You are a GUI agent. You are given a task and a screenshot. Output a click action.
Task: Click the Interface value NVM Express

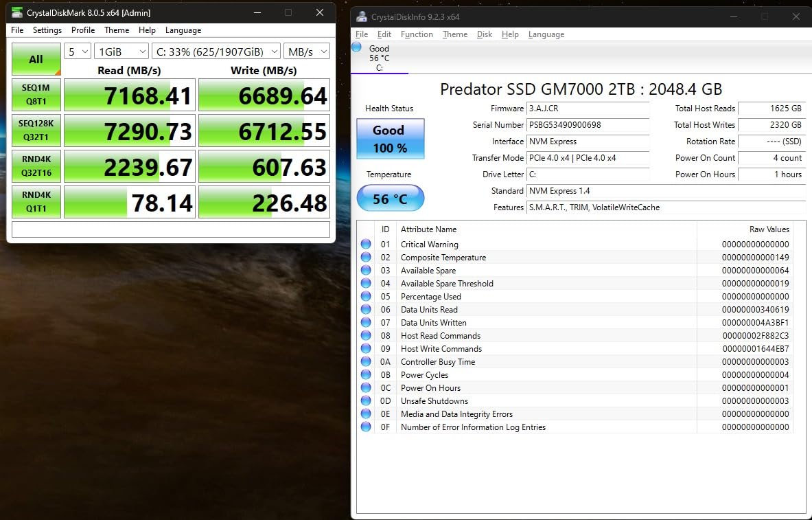click(588, 142)
